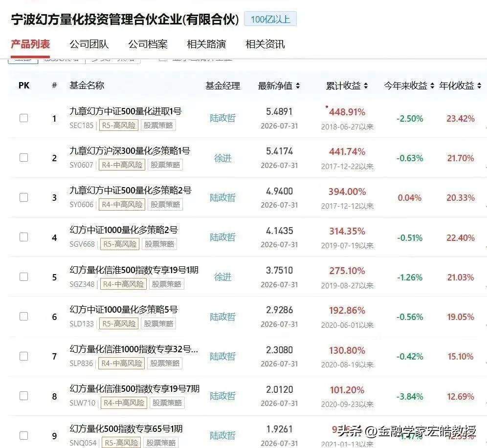
Task: Check PK box for 幻方中证1000量化多策略5号
Action: (23, 317)
